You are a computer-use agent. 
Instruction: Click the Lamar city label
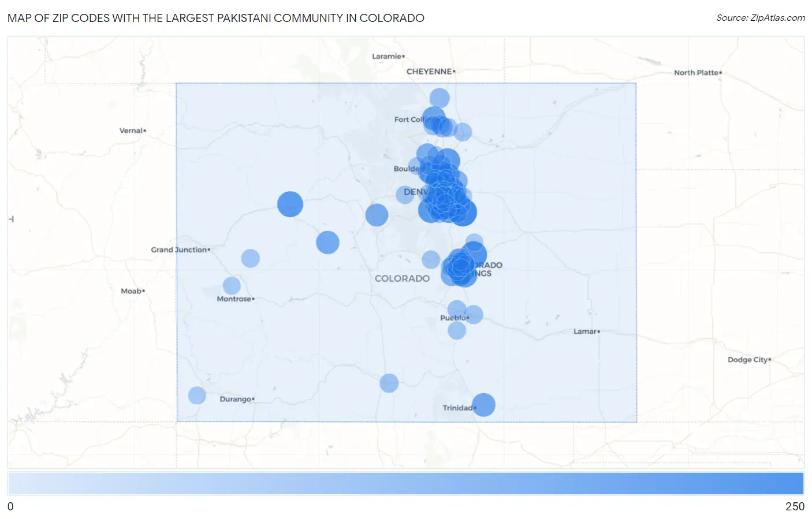[586, 331]
